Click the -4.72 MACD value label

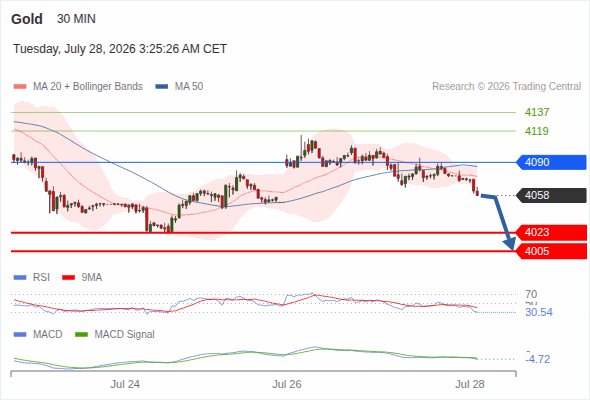(538, 359)
